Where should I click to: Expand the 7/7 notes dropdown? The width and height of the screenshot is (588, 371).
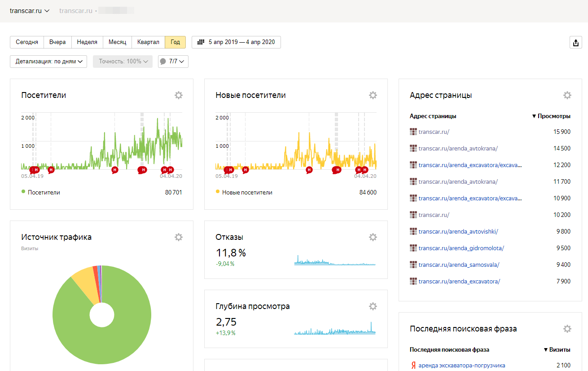tap(173, 62)
